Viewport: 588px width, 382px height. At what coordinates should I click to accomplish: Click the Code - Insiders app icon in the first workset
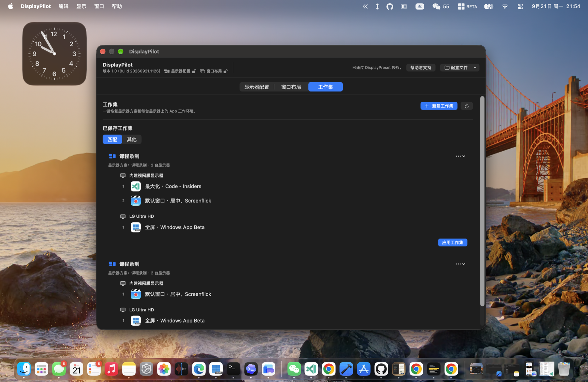[136, 186]
